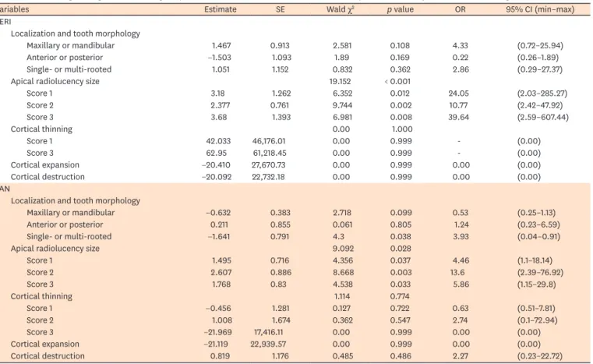The width and height of the screenshot is (593, 364).
Task: Click the estimate "42.033"
Action: tap(218, 141)
